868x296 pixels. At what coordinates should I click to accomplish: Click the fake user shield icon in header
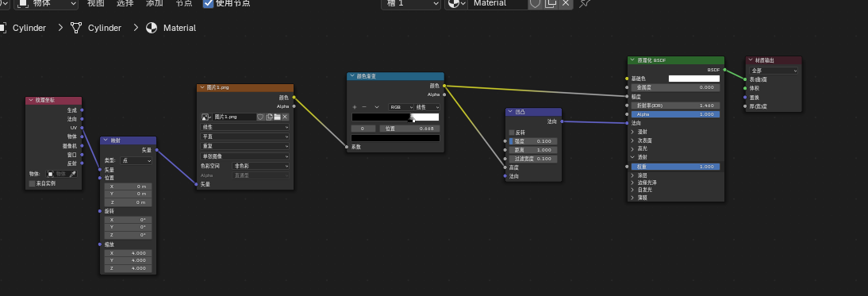tap(536, 3)
